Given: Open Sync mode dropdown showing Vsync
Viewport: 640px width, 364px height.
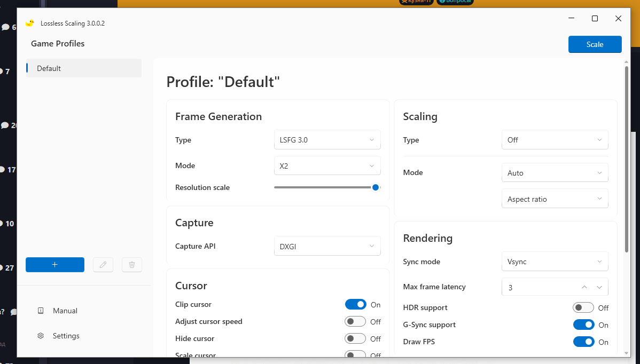Looking at the screenshot, I should pos(555,262).
